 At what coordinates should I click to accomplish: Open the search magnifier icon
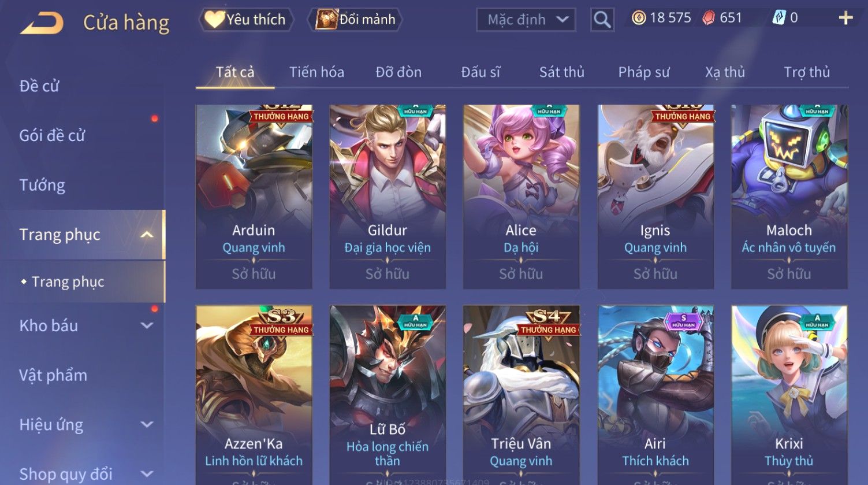602,20
